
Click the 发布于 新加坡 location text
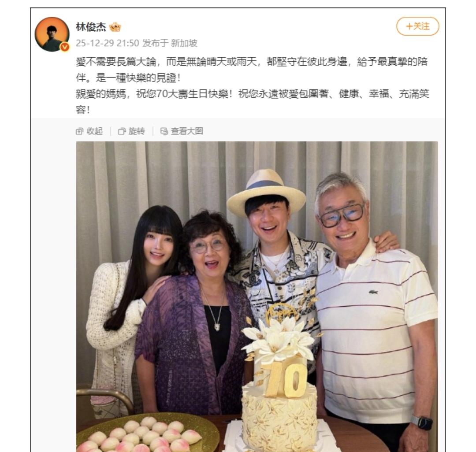pos(170,43)
